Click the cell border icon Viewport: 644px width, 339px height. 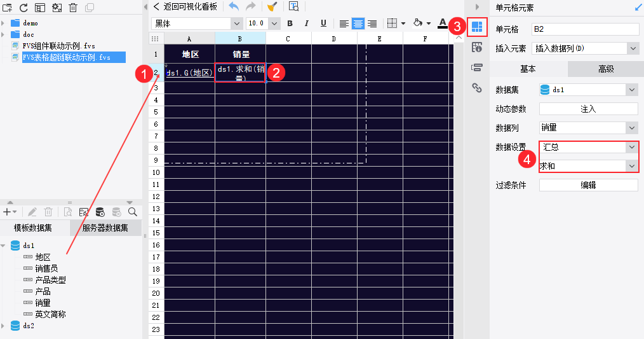[x=392, y=24]
